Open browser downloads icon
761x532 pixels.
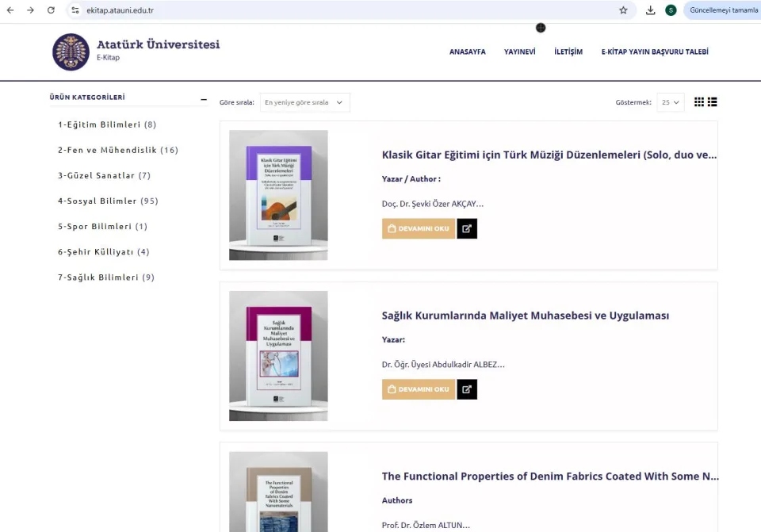[650, 10]
